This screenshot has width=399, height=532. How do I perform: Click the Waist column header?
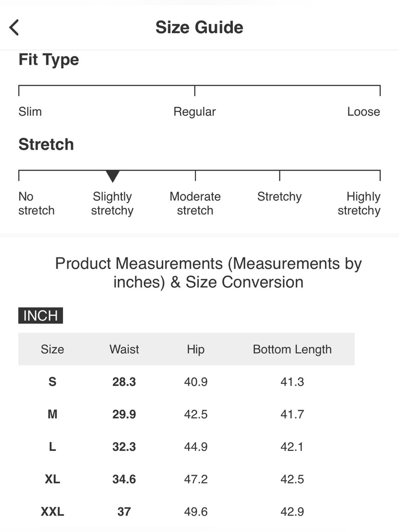124,349
